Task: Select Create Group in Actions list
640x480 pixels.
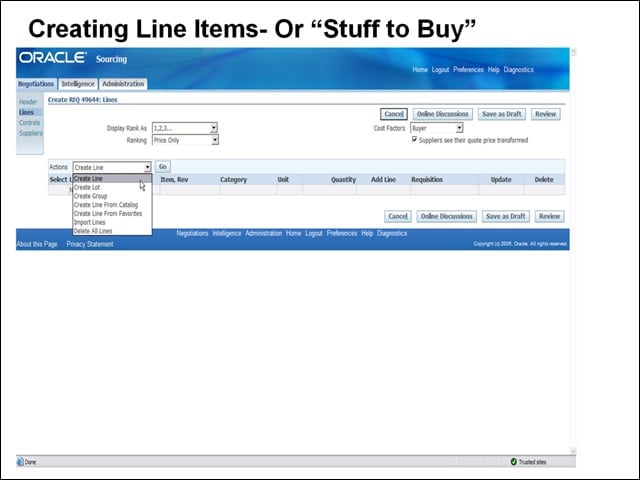Action: 112,196
